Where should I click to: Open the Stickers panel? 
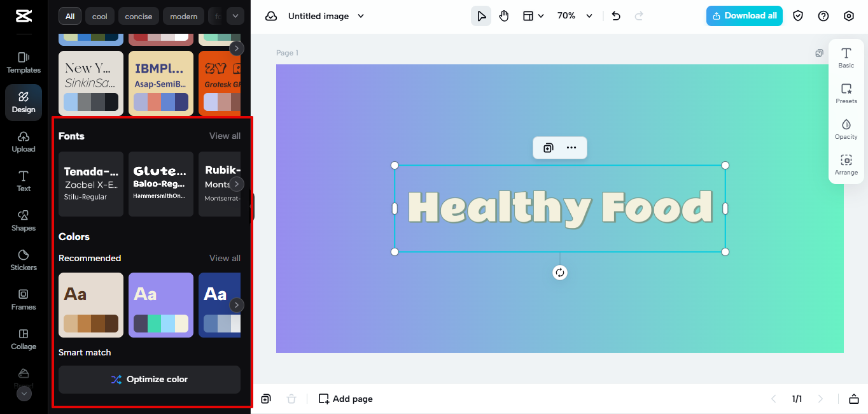click(x=24, y=259)
